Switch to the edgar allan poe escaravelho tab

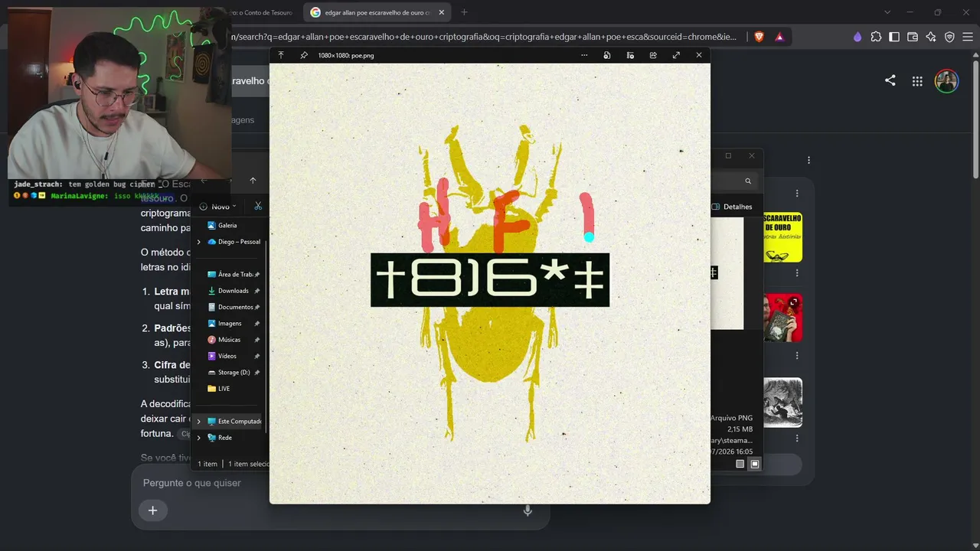pos(377,12)
